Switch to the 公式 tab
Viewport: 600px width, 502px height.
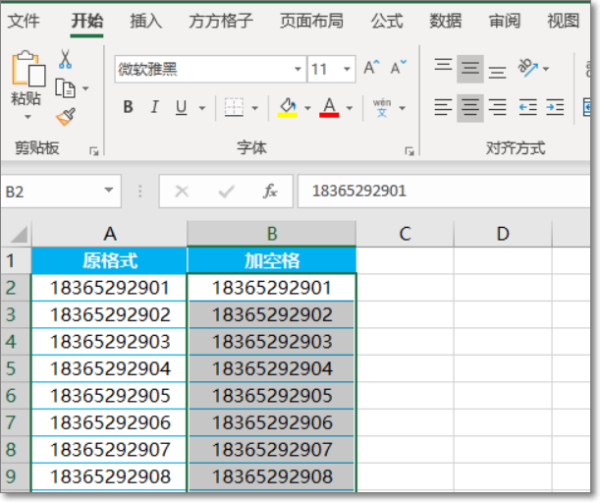387,21
